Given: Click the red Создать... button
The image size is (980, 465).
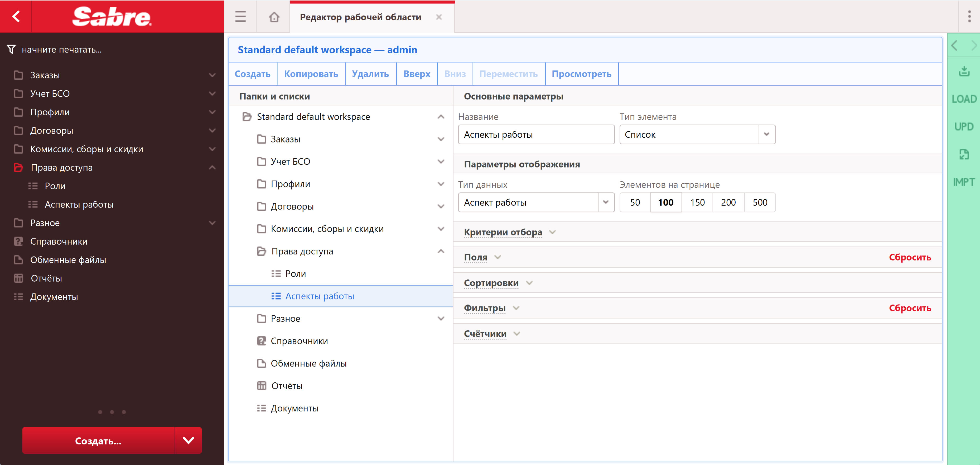Looking at the screenshot, I should click(99, 441).
